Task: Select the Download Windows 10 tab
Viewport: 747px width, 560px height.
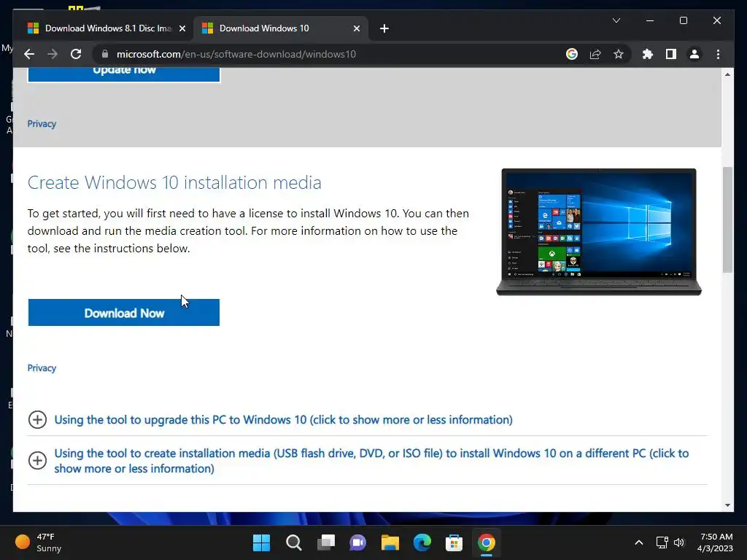Action: (x=280, y=28)
